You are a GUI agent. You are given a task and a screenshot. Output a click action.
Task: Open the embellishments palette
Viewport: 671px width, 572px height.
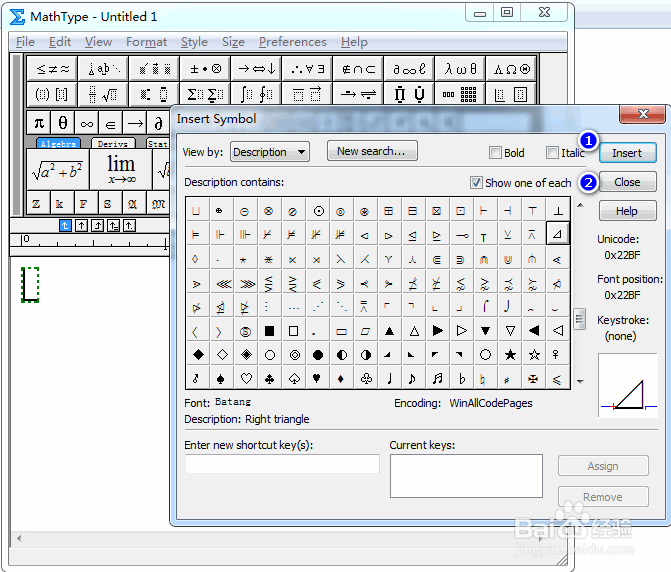click(154, 68)
